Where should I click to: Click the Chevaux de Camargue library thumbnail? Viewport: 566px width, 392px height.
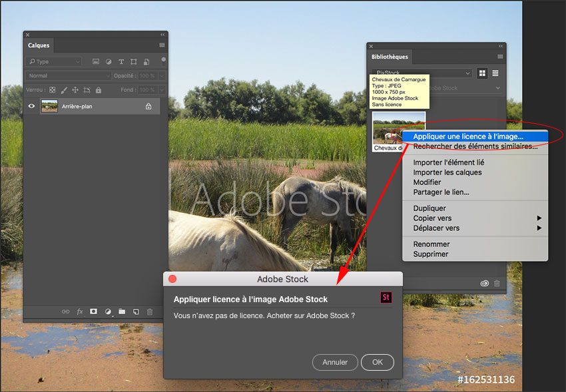tap(399, 128)
